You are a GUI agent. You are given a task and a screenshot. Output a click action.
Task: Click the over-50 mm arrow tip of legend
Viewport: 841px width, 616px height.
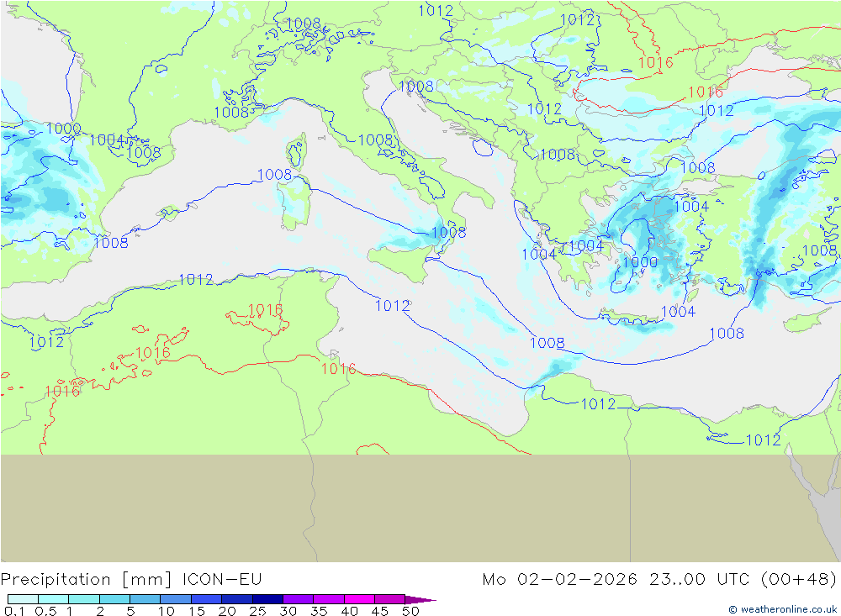pos(420,599)
